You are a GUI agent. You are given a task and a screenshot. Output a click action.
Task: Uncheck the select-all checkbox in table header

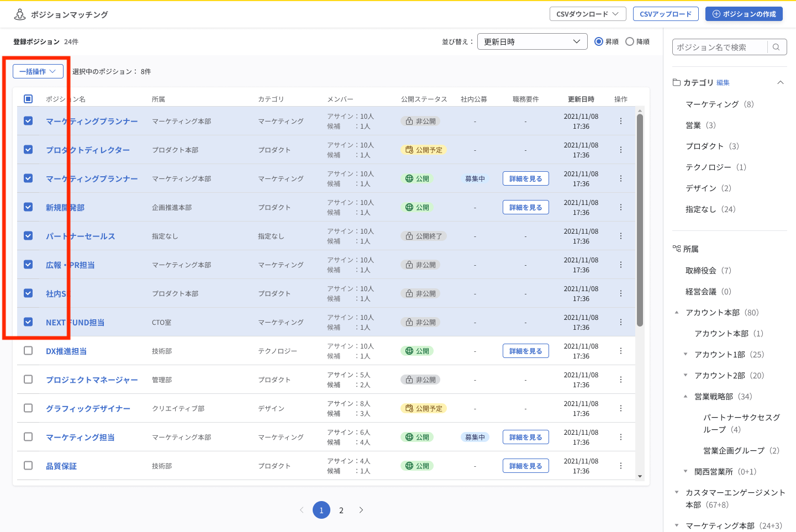coord(28,98)
